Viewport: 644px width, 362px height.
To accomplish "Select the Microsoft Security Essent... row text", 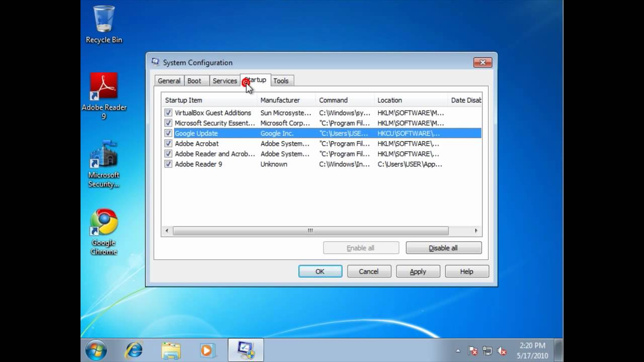I will click(215, 123).
